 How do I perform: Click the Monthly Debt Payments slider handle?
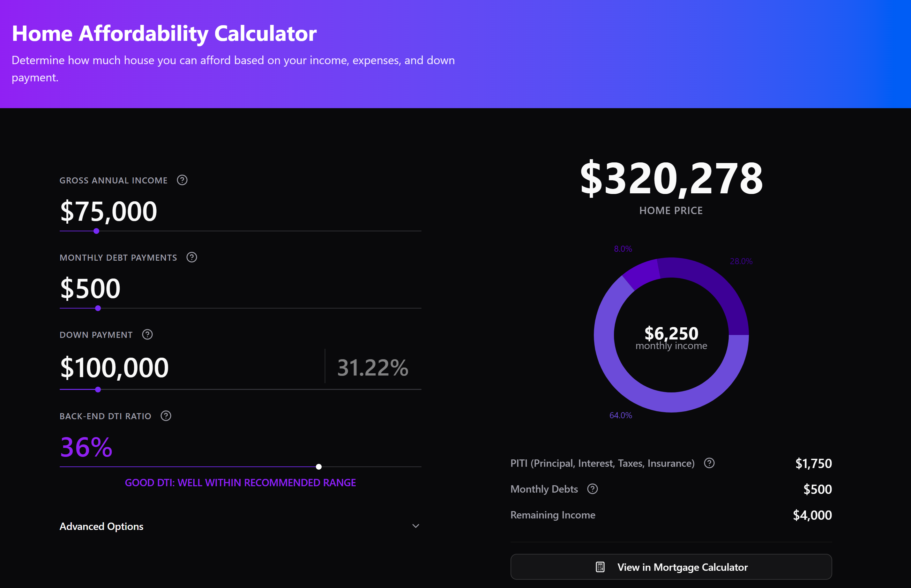tap(98, 308)
